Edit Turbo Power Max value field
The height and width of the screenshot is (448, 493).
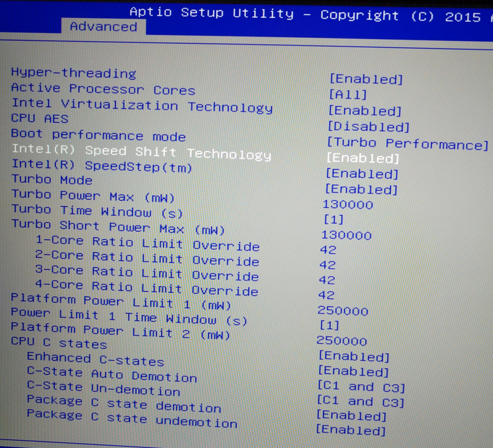[x=348, y=205]
